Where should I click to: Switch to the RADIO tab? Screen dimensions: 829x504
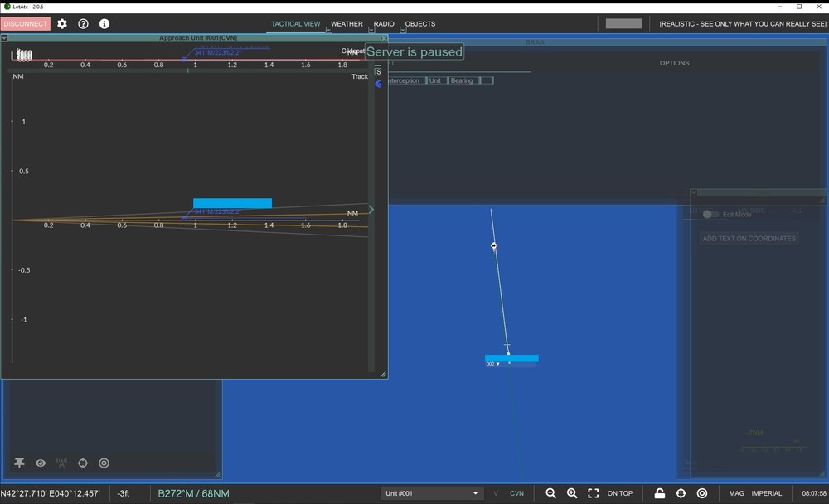pos(384,24)
